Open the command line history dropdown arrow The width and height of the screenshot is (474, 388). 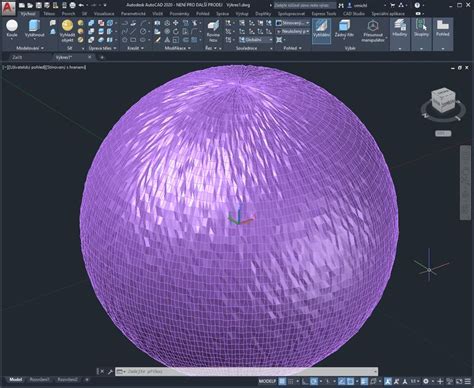click(375, 371)
